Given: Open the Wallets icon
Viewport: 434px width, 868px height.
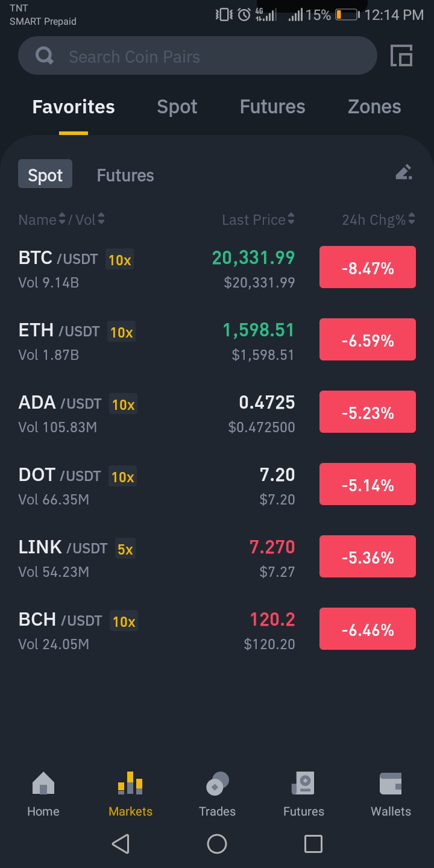Looking at the screenshot, I should 391,784.
